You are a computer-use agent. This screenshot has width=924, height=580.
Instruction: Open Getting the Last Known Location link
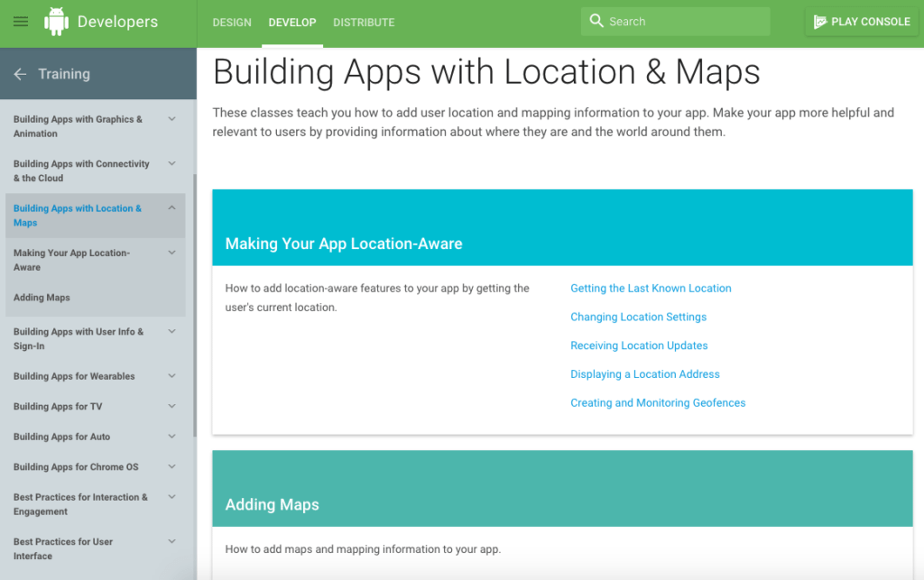(651, 288)
